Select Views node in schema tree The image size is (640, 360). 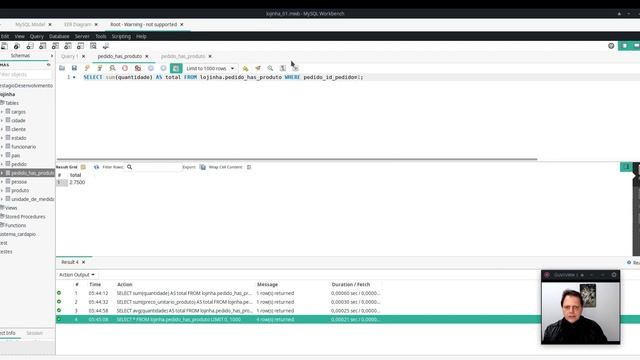click(11, 208)
